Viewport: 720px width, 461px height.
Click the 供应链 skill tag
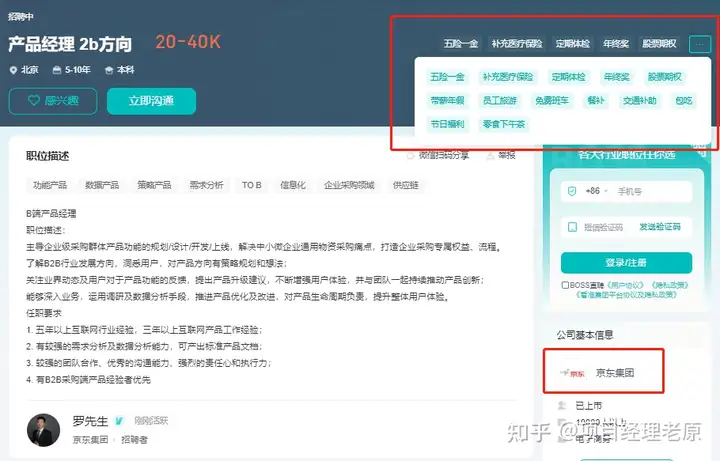point(405,185)
